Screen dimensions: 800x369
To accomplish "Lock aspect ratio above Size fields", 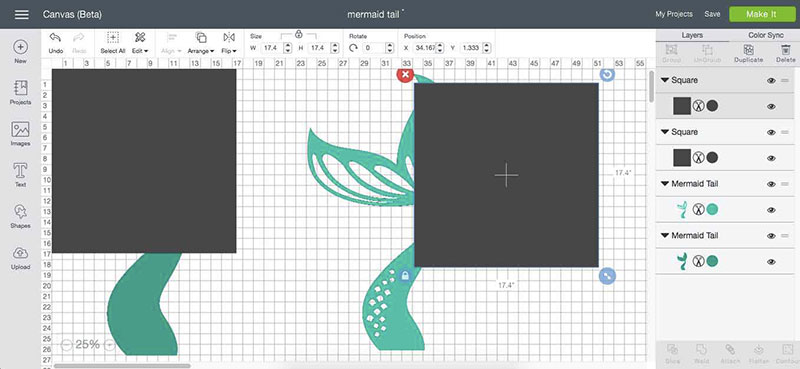I will tap(298, 34).
